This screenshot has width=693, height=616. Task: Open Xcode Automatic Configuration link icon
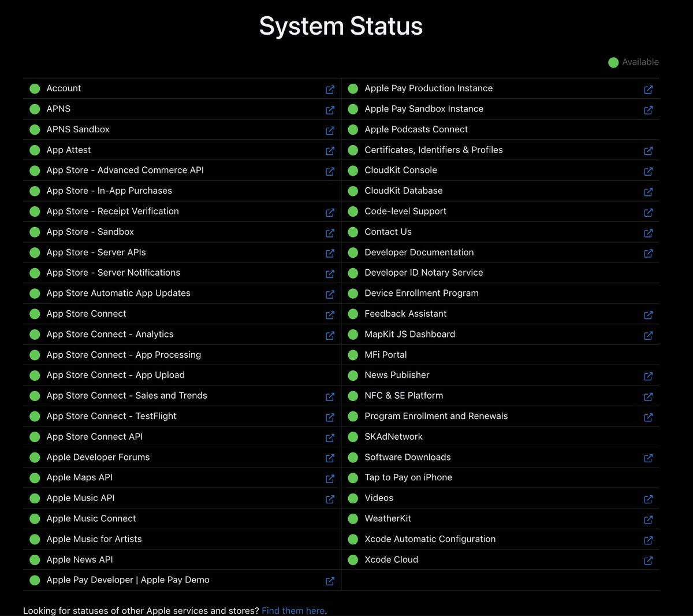(x=649, y=540)
